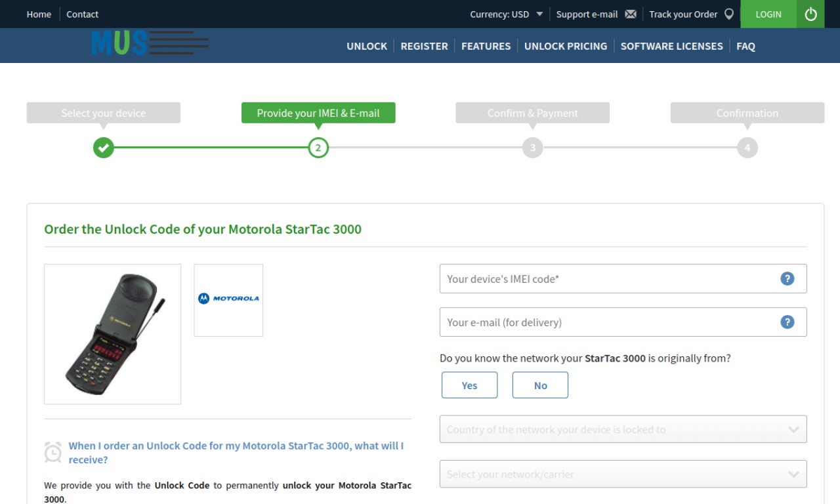Select No for knowing the original network
The width and height of the screenshot is (840, 504).
540,385
